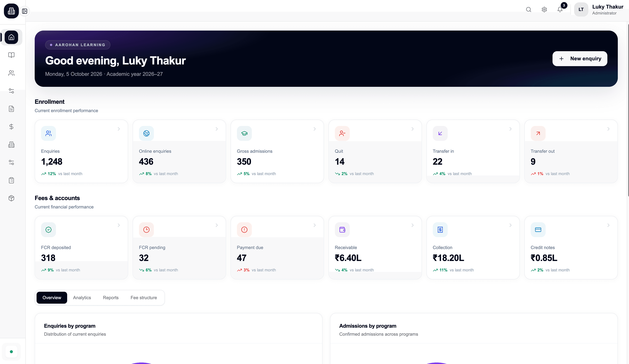This screenshot has width=629, height=364.
Task: Open notifications bell with badge 3
Action: click(560, 10)
